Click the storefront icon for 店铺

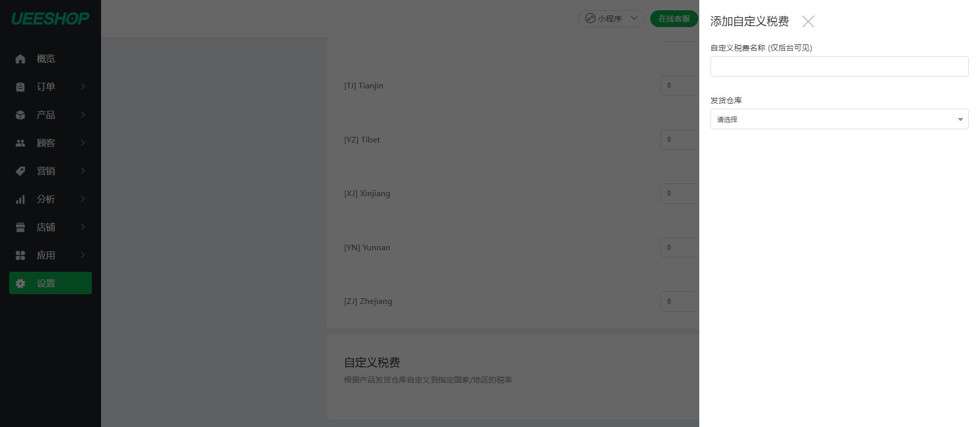coord(20,227)
